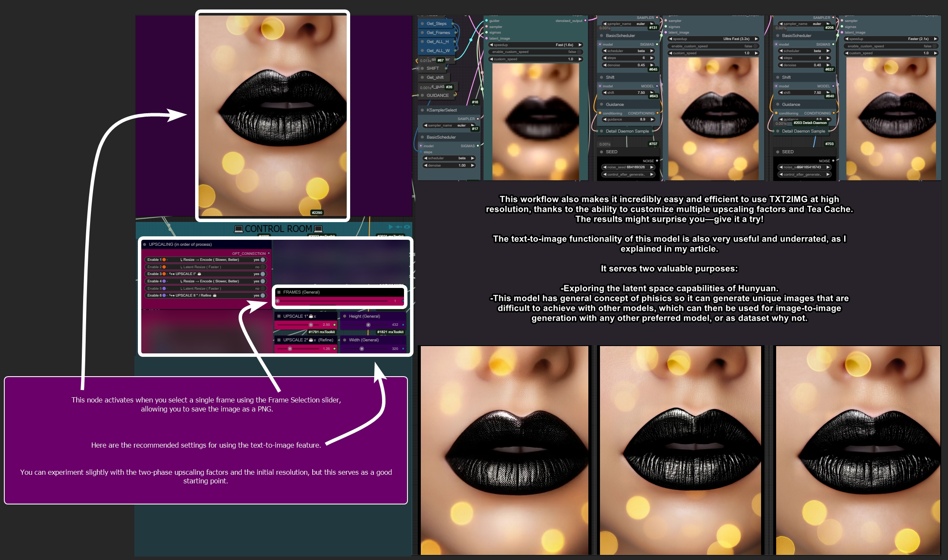Click the UPSCALE 1° node collapse square

click(279, 316)
